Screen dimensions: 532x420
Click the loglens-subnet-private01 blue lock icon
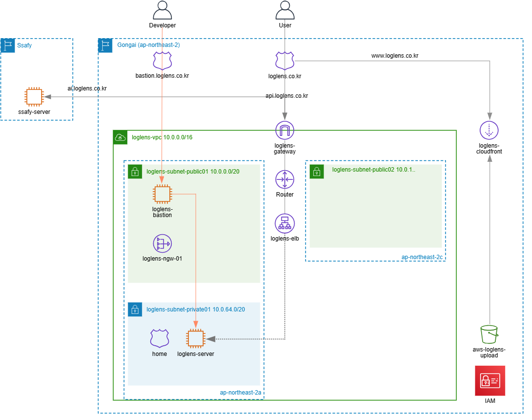click(135, 309)
